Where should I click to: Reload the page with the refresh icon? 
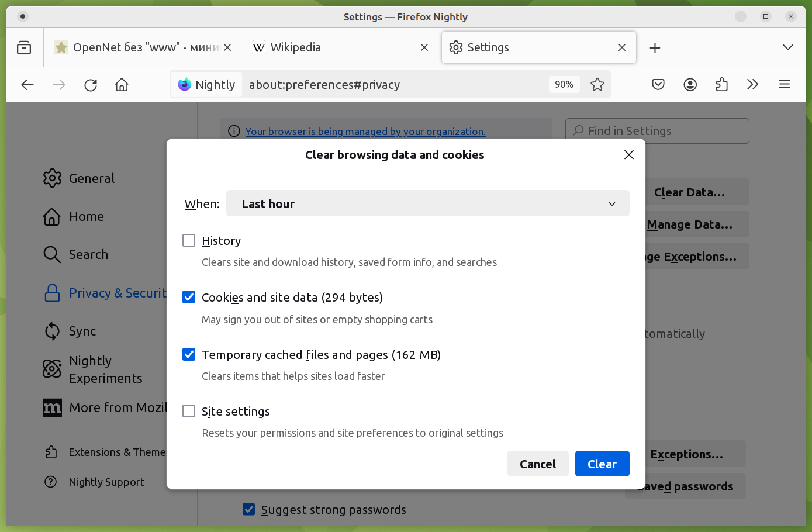point(91,85)
